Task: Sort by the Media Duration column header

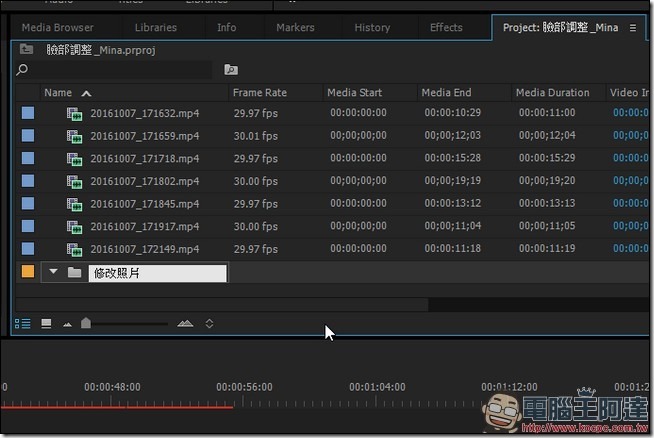Action: coord(551,93)
